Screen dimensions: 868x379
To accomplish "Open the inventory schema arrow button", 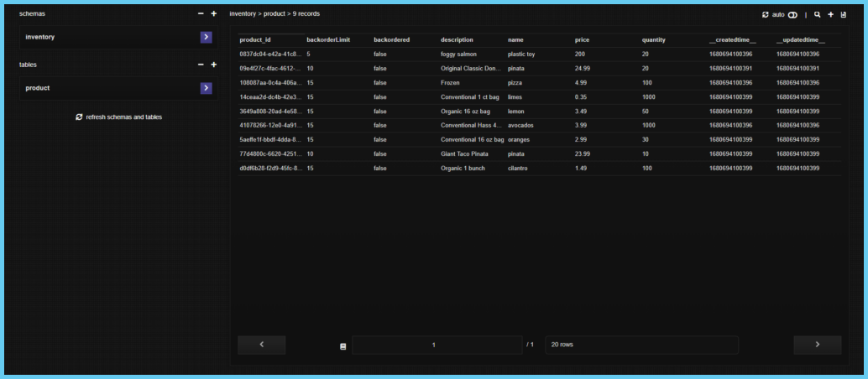I will coord(206,37).
